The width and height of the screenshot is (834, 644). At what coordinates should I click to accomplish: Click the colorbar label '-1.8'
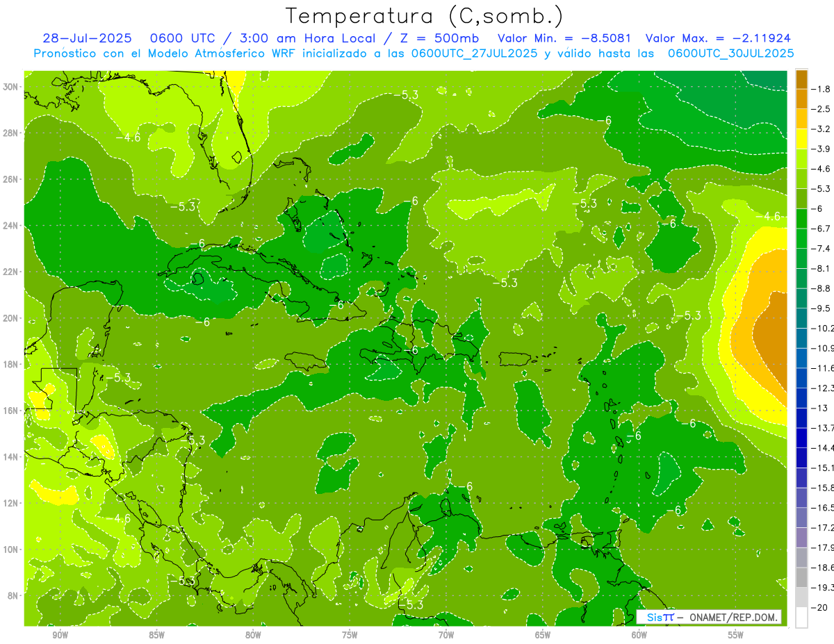(x=822, y=89)
